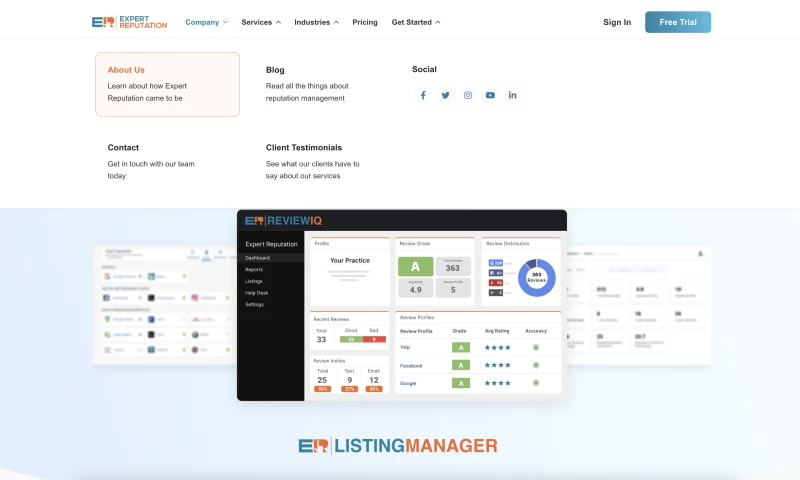Open the Pricing page
The image size is (800, 480).
(365, 22)
